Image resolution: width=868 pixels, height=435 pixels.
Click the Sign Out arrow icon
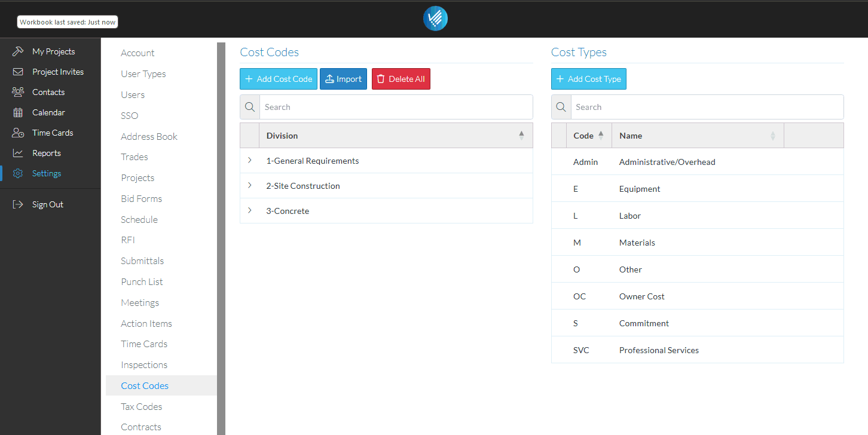point(18,204)
